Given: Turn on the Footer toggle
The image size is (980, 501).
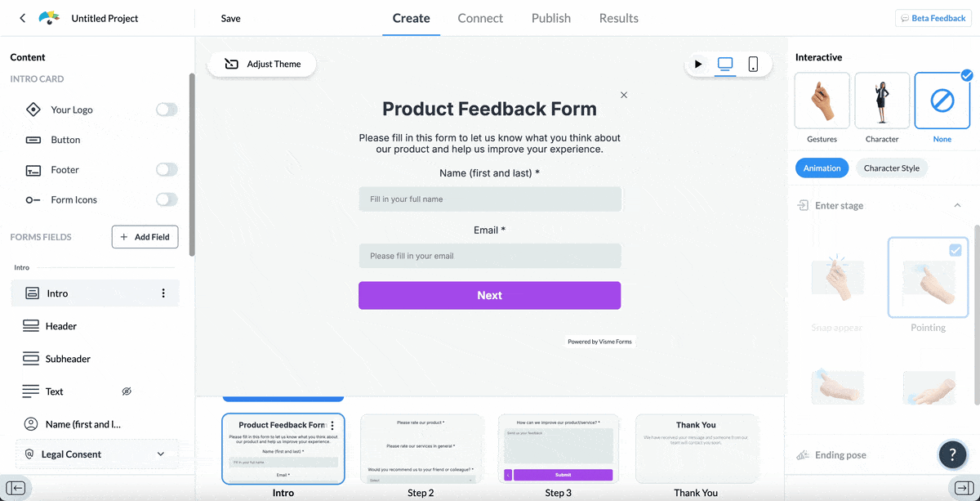Looking at the screenshot, I should click(167, 170).
